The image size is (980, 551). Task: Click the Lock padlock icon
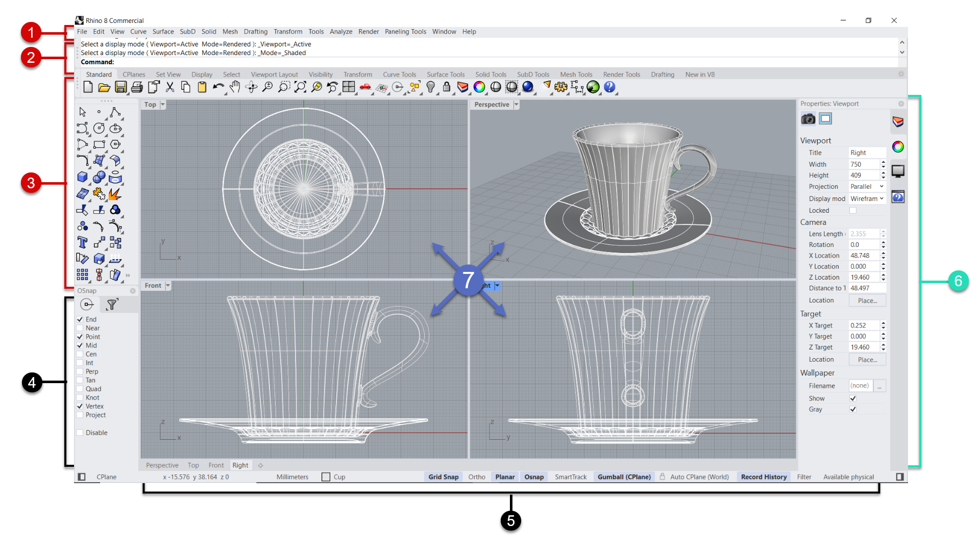[x=447, y=87]
